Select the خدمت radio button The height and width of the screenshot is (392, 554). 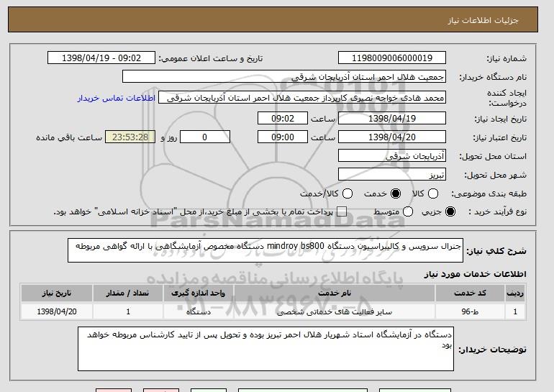click(396, 193)
